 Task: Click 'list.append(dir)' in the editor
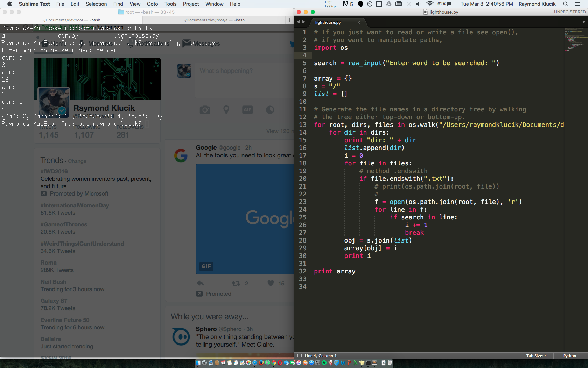point(374,148)
